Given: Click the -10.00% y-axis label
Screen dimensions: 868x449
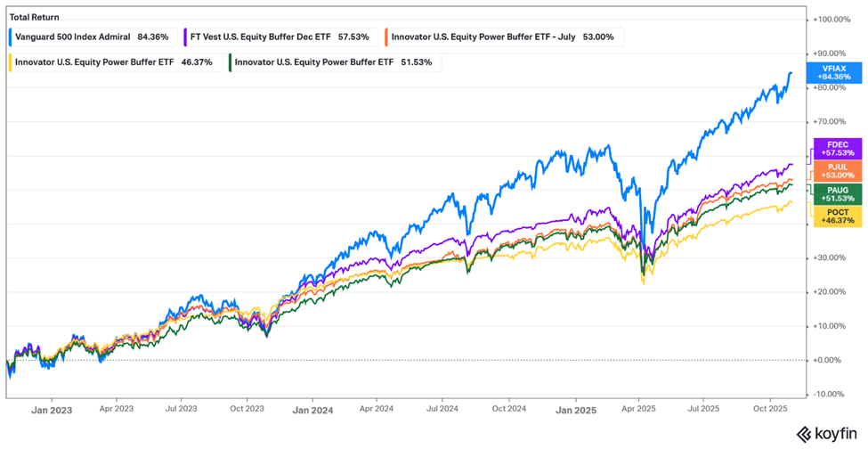Looking at the screenshot, I should 831,394.
